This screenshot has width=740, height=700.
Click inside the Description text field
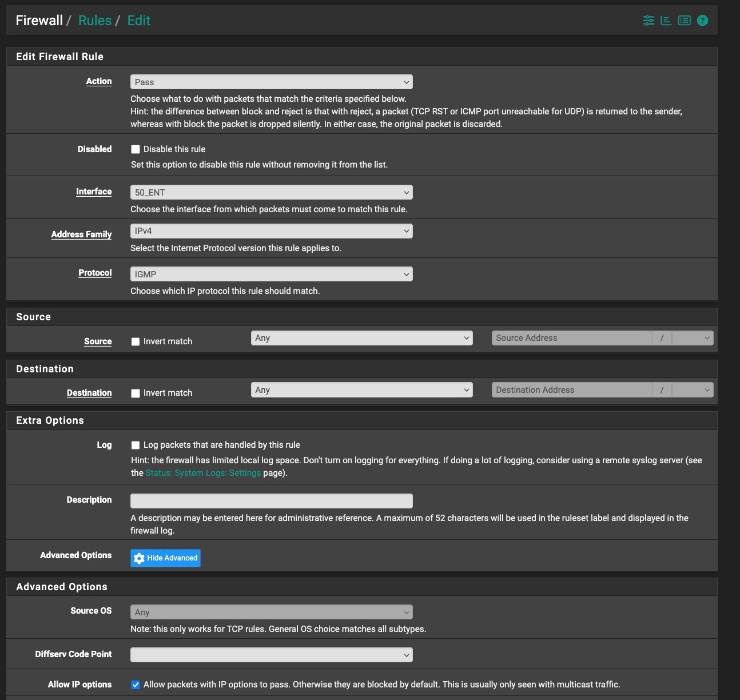(271, 500)
